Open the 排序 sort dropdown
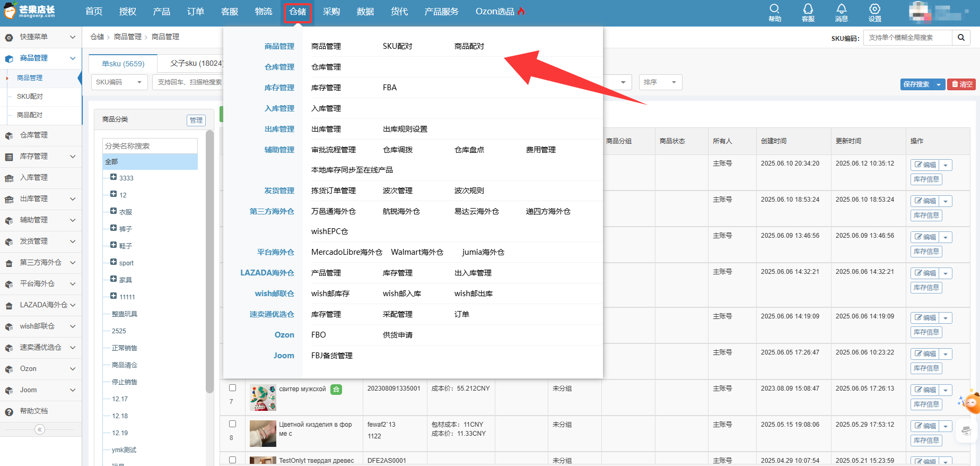This screenshot has width=980, height=466. [660, 82]
